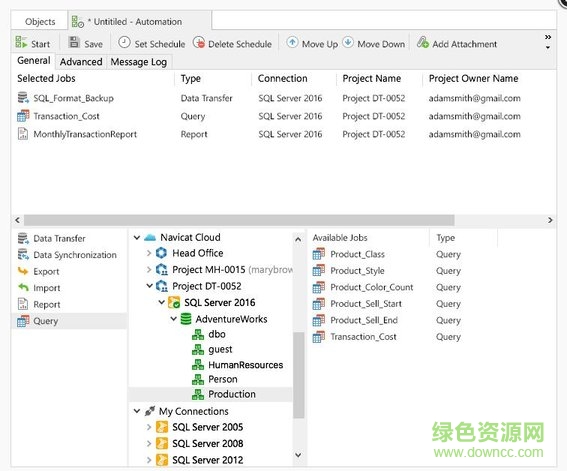Select the Export job type
567x471 pixels.
click(38, 271)
